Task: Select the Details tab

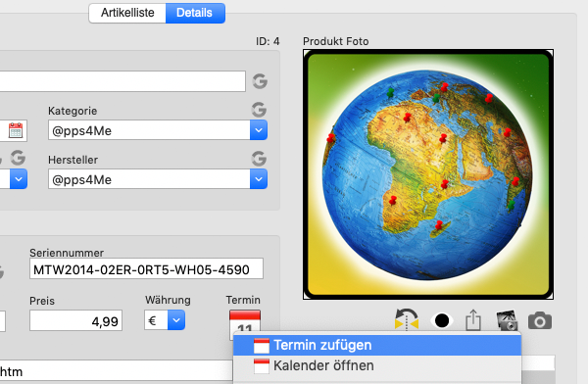Action: click(x=195, y=13)
